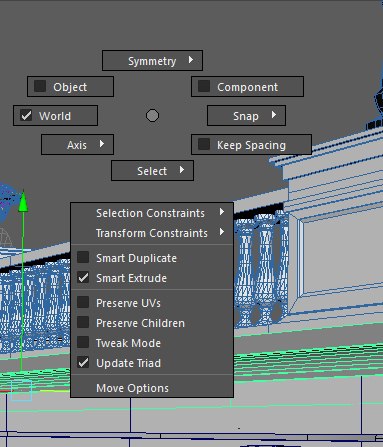This screenshot has height=447, width=383.
Task: Expand Selection Constraints submenu
Action: pyautogui.click(x=152, y=213)
